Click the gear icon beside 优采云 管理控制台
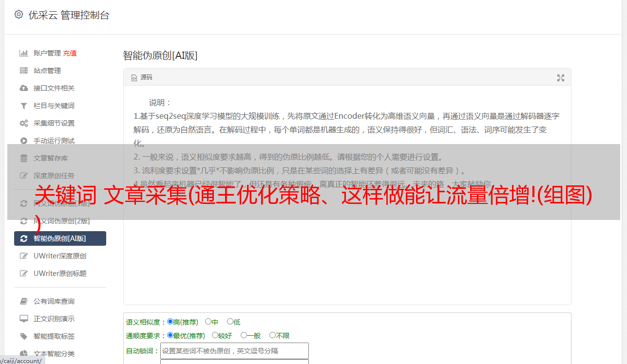The image size is (627, 364). (x=19, y=15)
